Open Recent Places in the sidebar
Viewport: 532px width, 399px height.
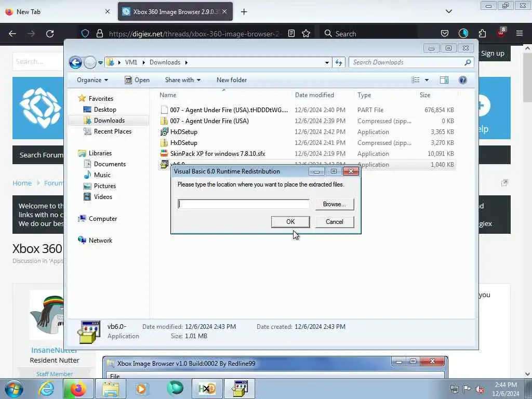point(112,131)
